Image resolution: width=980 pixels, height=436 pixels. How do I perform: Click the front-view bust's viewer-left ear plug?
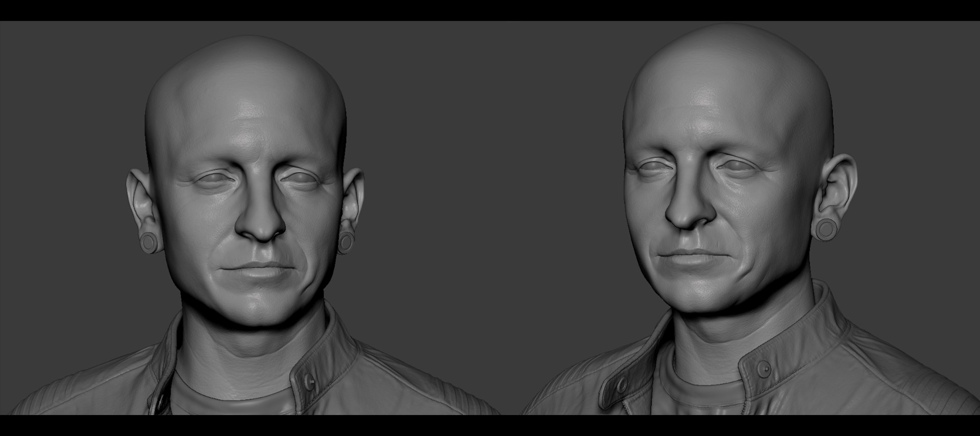pyautogui.click(x=149, y=241)
